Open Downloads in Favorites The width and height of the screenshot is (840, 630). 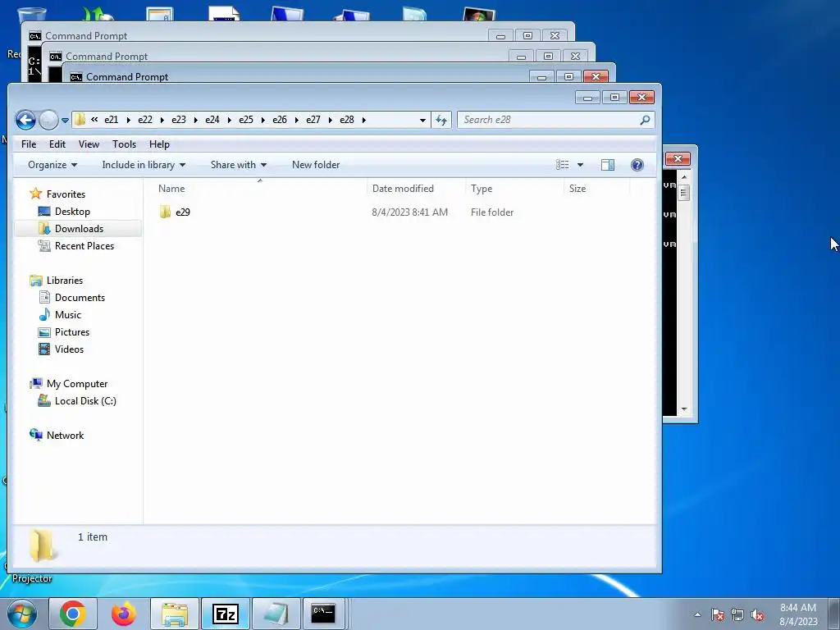[x=79, y=229]
